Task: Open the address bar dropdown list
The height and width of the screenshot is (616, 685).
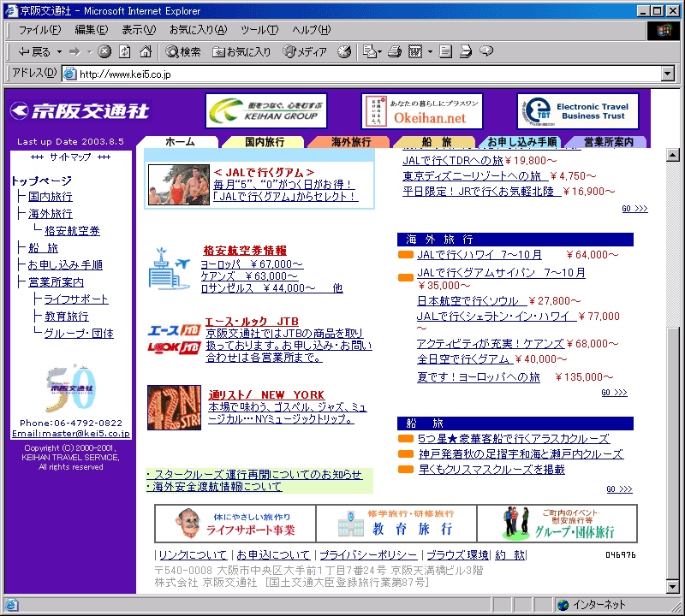Action: pyautogui.click(x=668, y=74)
